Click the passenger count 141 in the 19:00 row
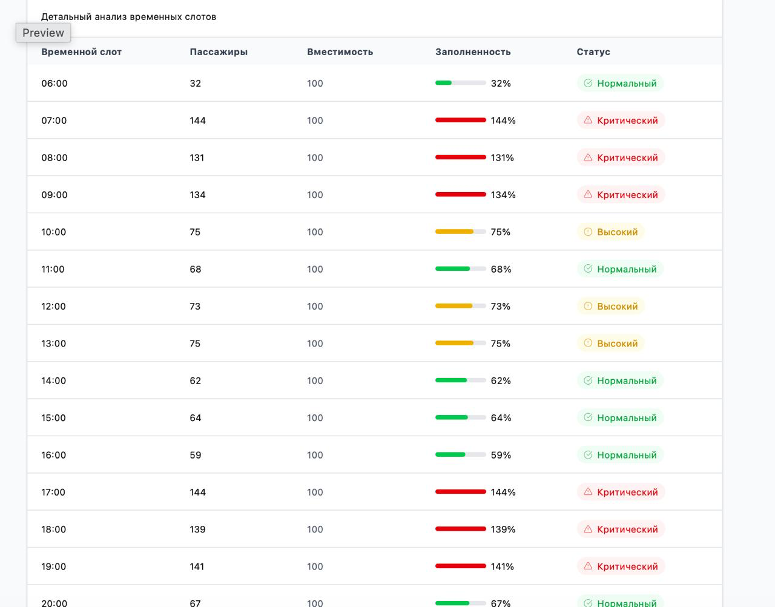This screenshot has height=608, width=776. pyautogui.click(x=197, y=567)
